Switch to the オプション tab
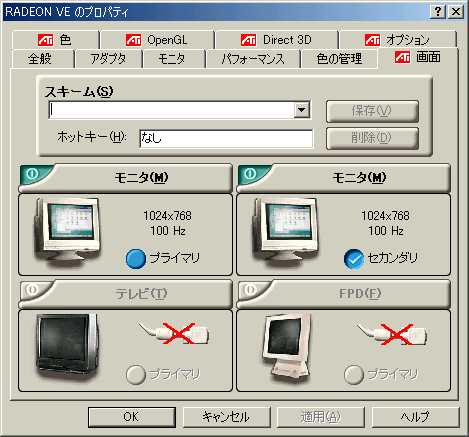469x437 pixels. [397, 40]
